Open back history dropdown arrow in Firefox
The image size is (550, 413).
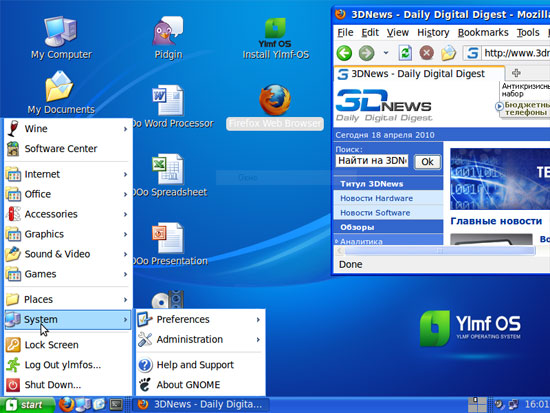click(x=386, y=53)
